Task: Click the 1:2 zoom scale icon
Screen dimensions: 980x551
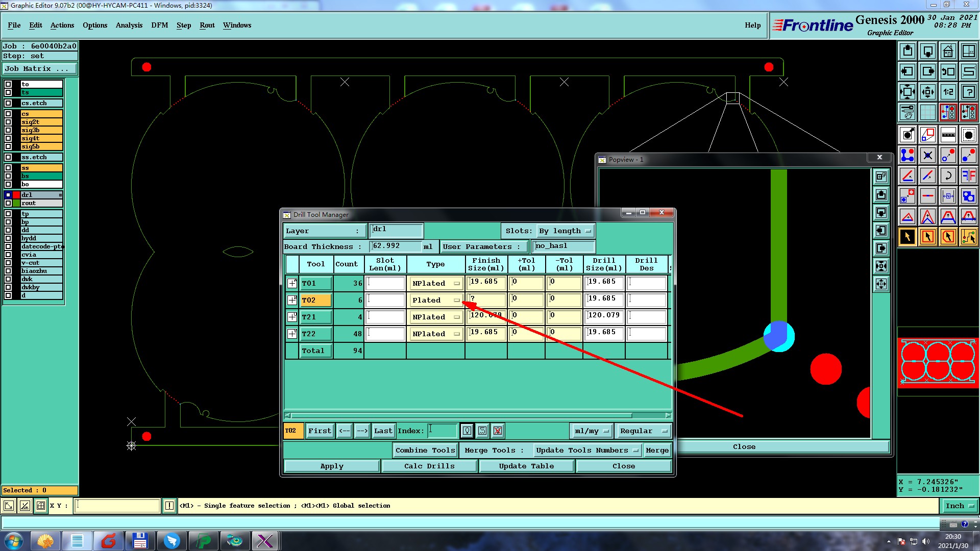Action: 948,92
